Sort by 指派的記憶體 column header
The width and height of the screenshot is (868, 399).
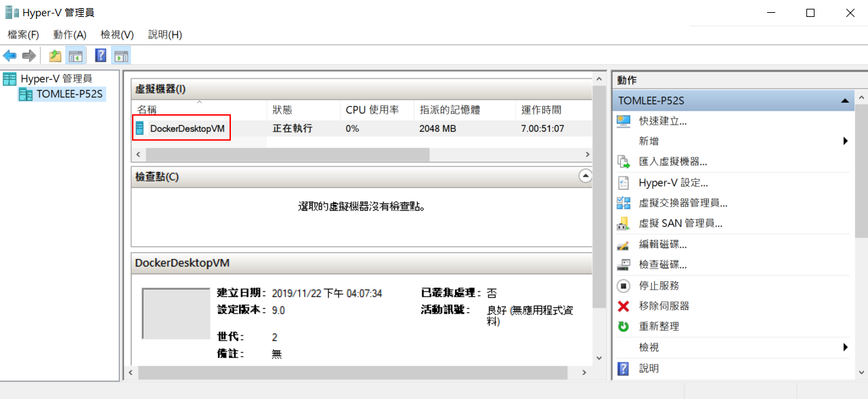[465, 110]
